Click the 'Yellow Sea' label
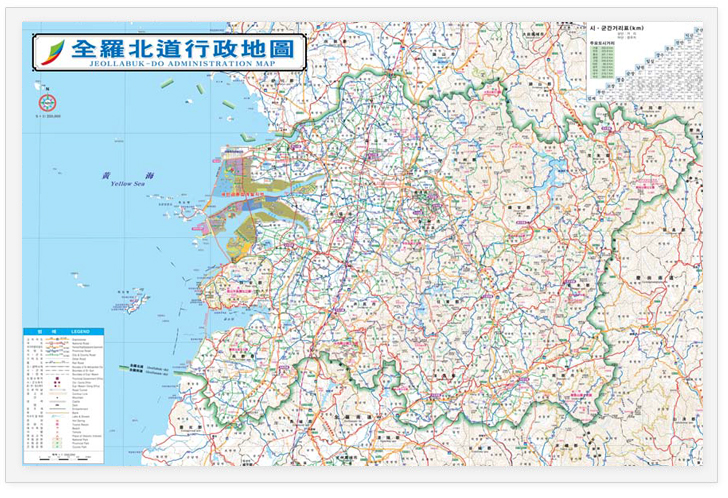This screenshot has height=498, width=728. point(128,183)
